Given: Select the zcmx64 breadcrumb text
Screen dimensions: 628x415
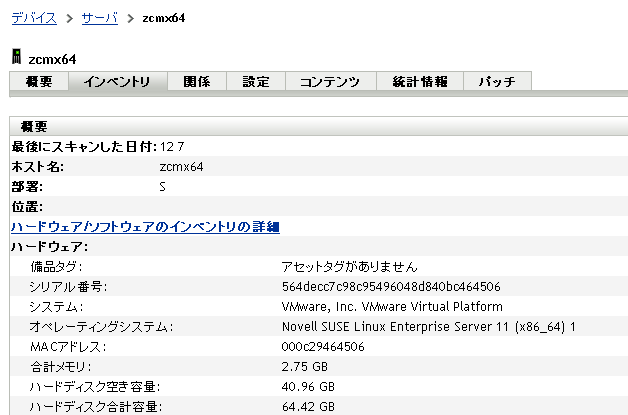Looking at the screenshot, I should click(164, 18).
